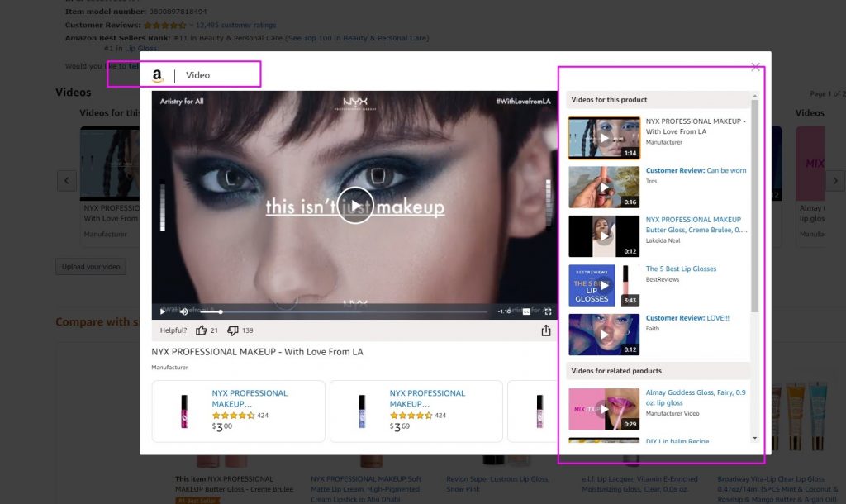Open the 'e.l.f. Lip Lacquer' comparison link
This screenshot has height=504, width=846.
(639, 484)
